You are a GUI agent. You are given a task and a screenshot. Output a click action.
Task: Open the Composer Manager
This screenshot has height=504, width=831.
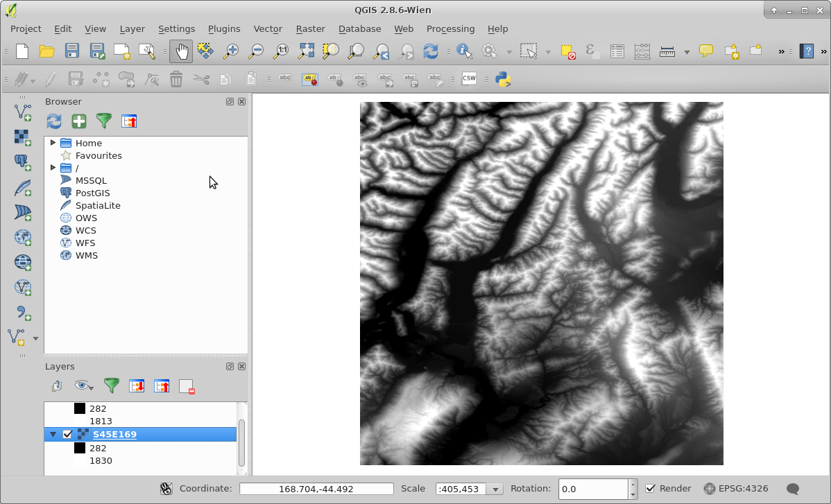pos(147,51)
